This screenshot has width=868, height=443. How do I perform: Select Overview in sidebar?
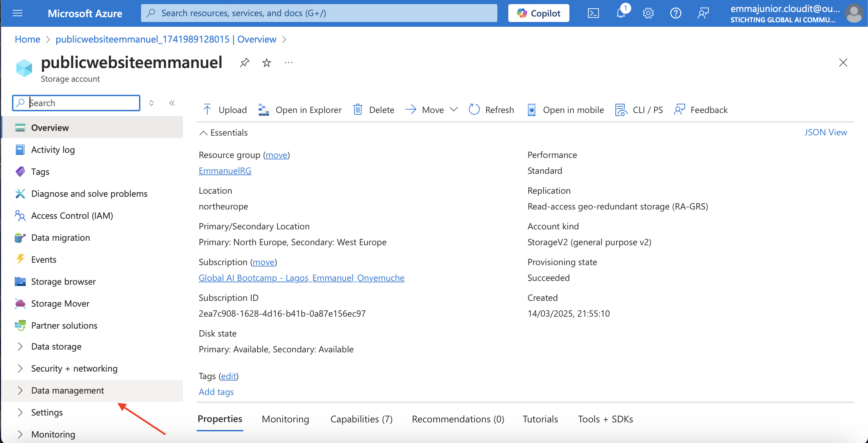pos(92,128)
